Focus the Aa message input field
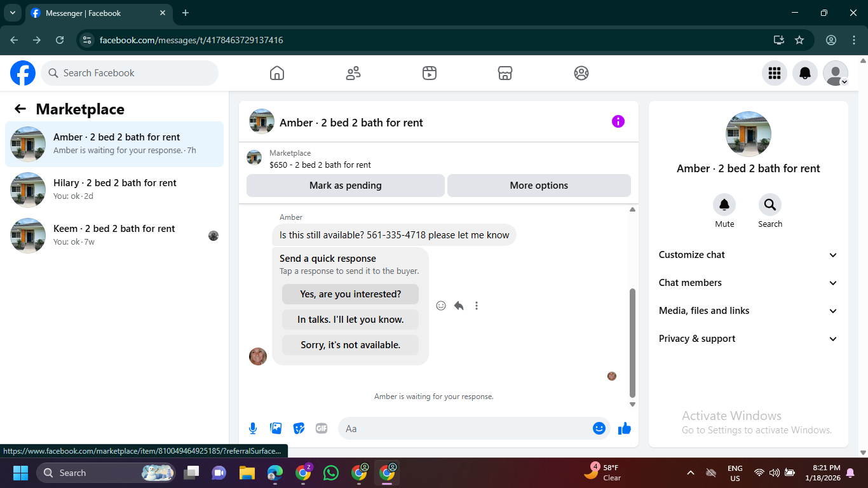This screenshot has height=488, width=868. [466, 428]
